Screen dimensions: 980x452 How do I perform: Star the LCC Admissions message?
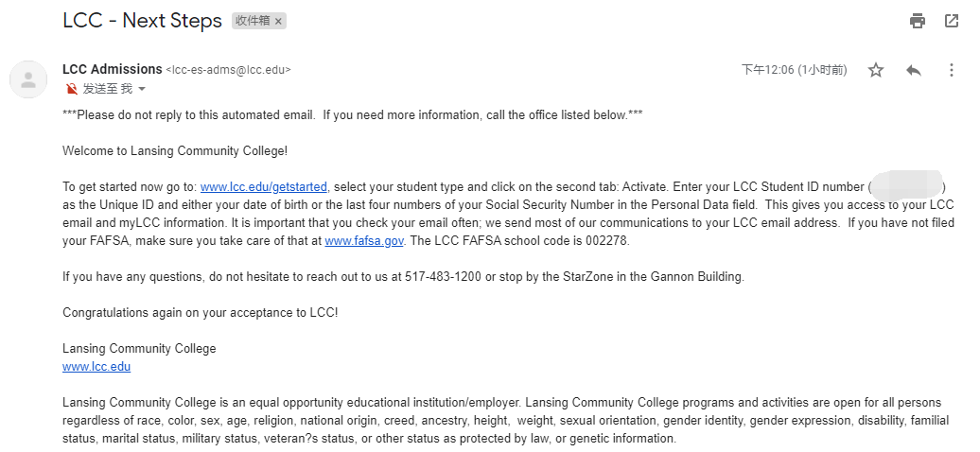click(876, 70)
